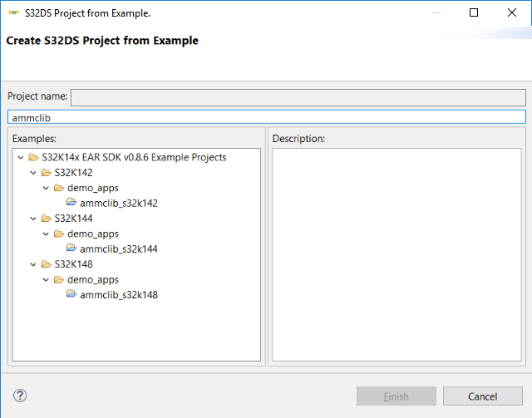
Task: Click the S32K14x EAR SDK folder icon
Action: [x=33, y=157]
